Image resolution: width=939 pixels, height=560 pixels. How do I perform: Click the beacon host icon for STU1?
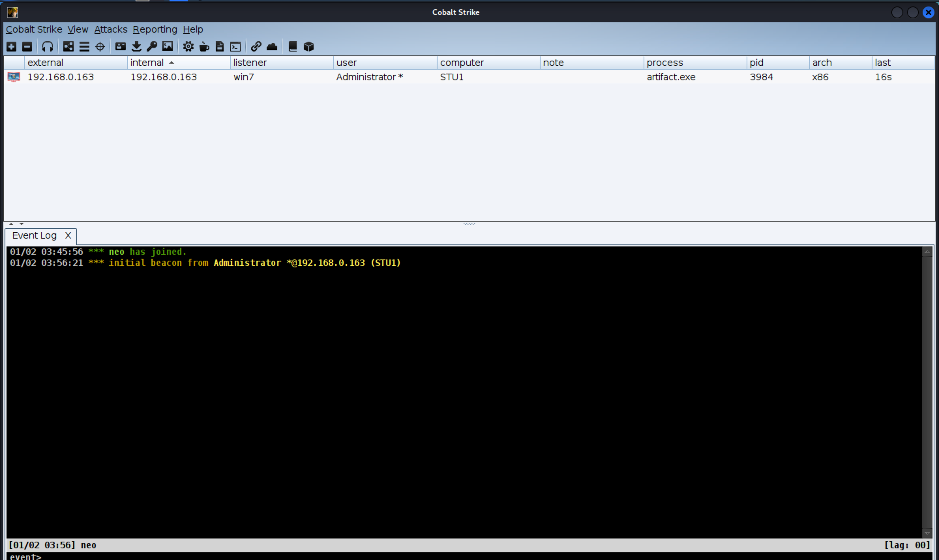pos(14,77)
